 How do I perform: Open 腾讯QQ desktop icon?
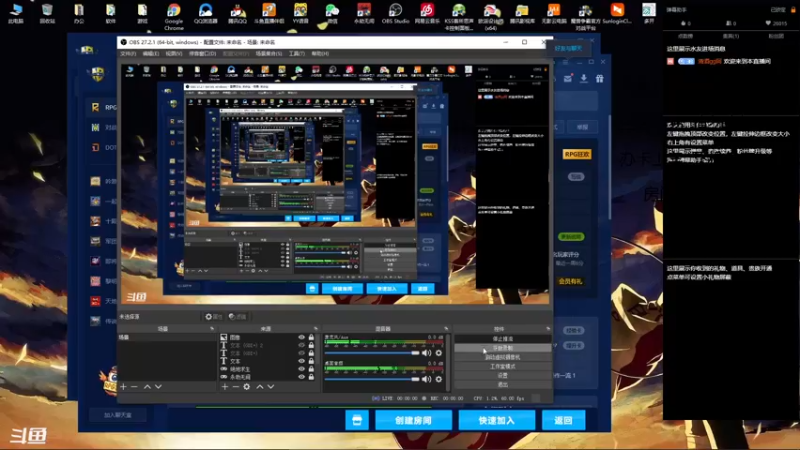point(237,14)
